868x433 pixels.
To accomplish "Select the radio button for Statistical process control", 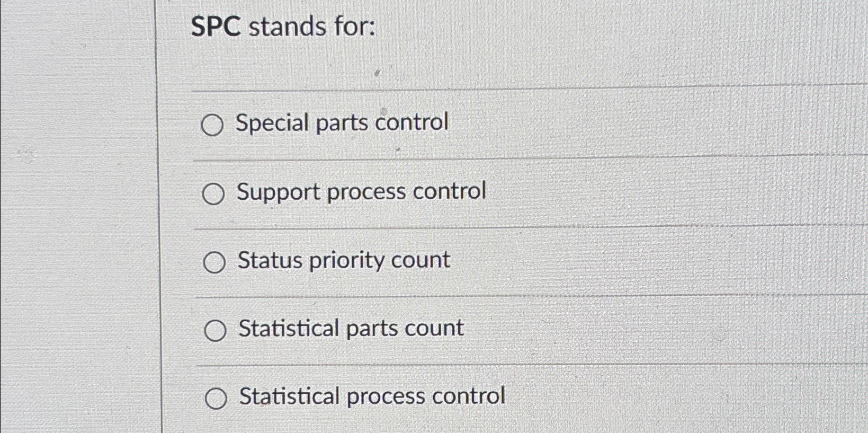I will pos(217,398).
